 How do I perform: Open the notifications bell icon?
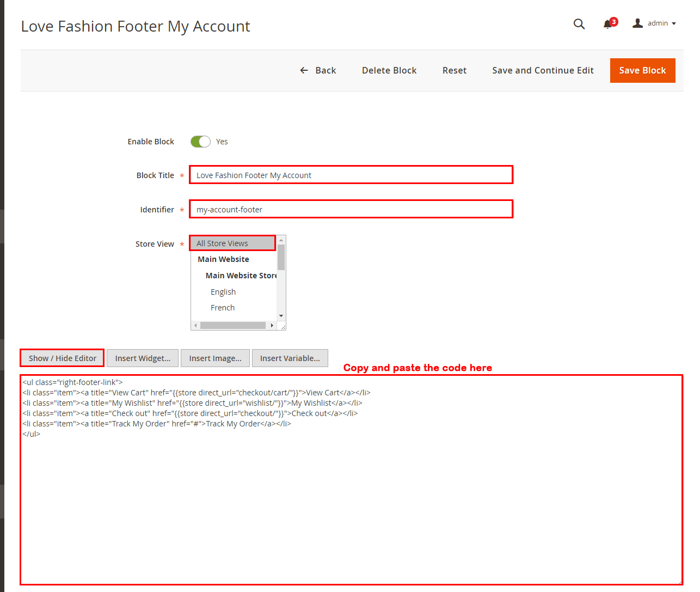(x=608, y=24)
